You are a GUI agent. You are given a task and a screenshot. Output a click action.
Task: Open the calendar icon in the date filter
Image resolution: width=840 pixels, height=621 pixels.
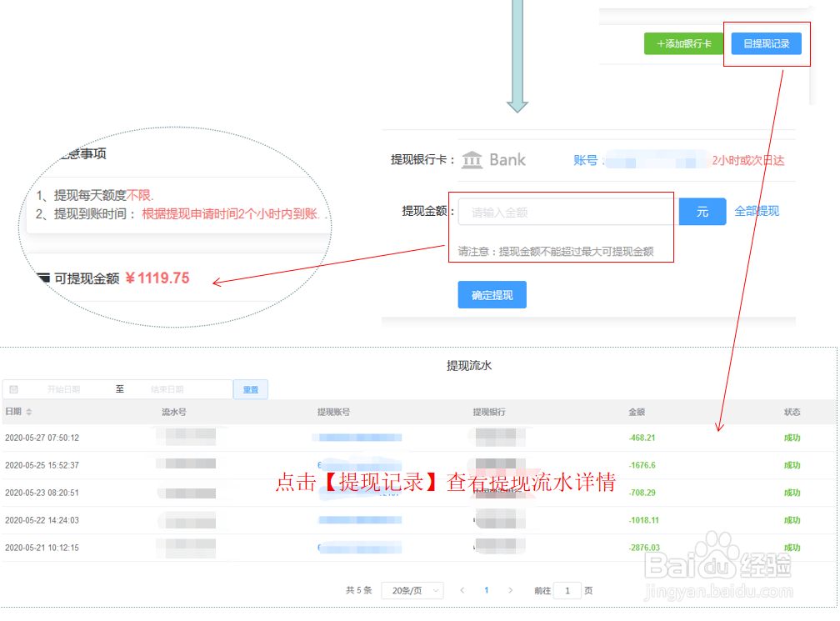tap(13, 388)
